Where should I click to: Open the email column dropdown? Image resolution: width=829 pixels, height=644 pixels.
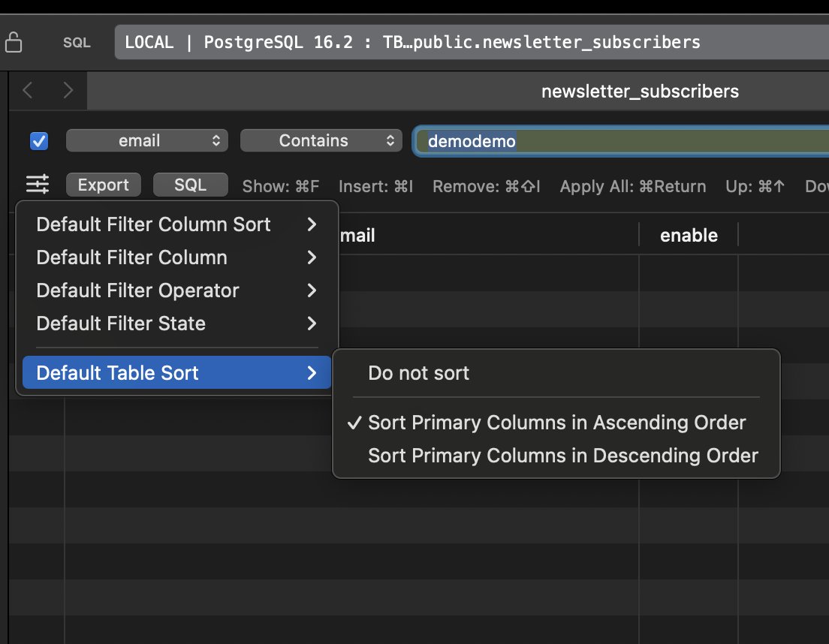pyautogui.click(x=147, y=140)
